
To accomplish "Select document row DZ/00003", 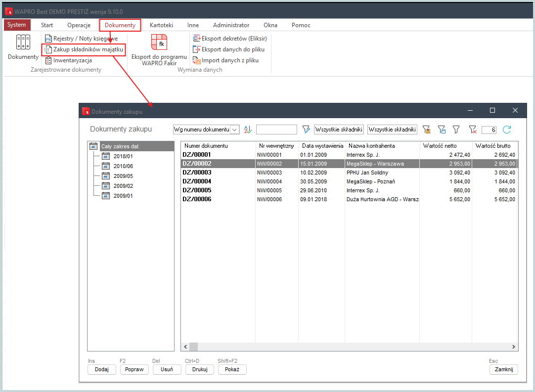I will coord(349,173).
